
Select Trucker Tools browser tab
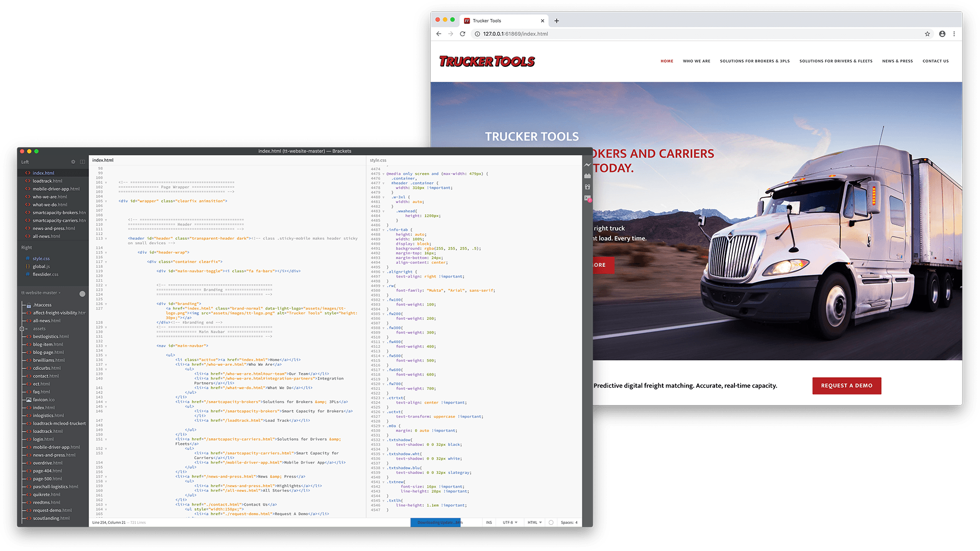[504, 21]
